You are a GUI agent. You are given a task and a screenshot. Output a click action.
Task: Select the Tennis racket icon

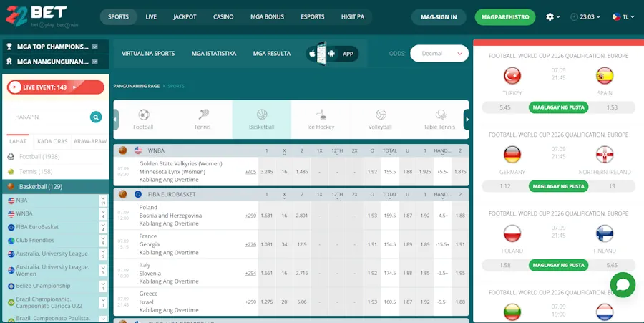tap(203, 115)
